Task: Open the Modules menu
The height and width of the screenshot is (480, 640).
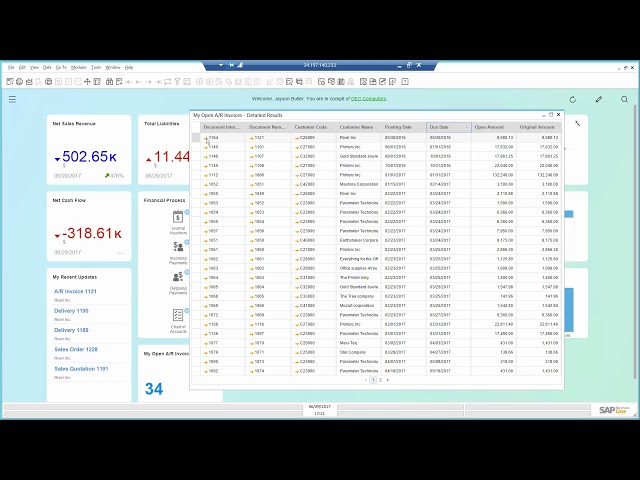Action: [79, 67]
